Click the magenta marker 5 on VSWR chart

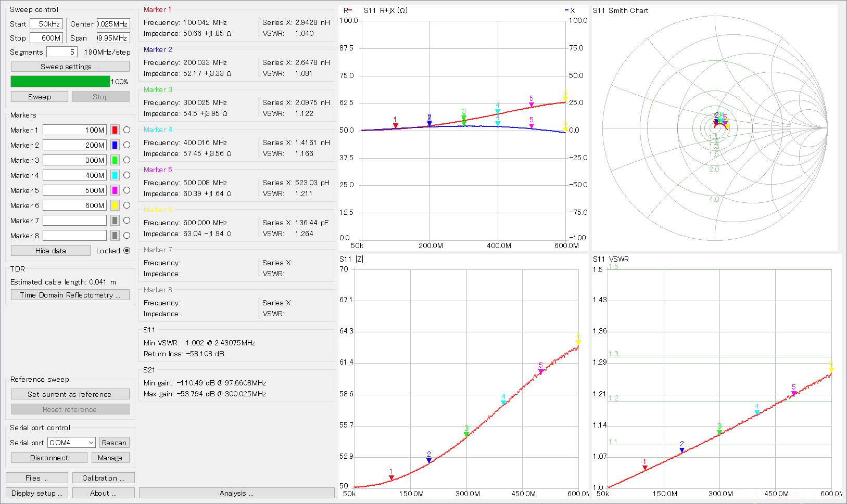point(794,393)
